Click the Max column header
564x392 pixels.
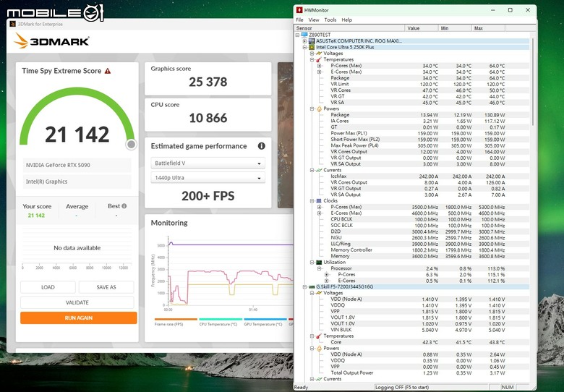(x=489, y=28)
